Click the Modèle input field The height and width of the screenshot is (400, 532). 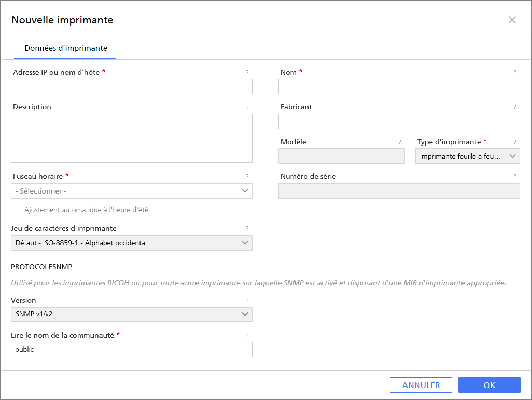[x=342, y=156]
